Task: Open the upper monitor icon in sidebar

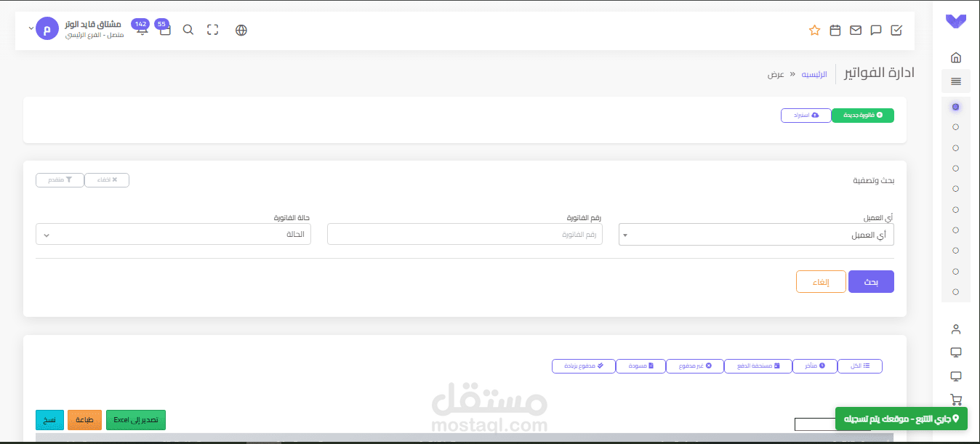Action: click(x=956, y=352)
